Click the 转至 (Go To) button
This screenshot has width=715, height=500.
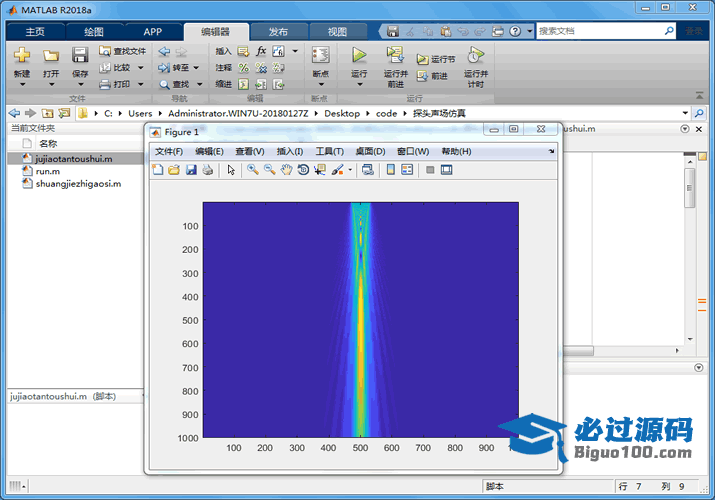(x=173, y=68)
